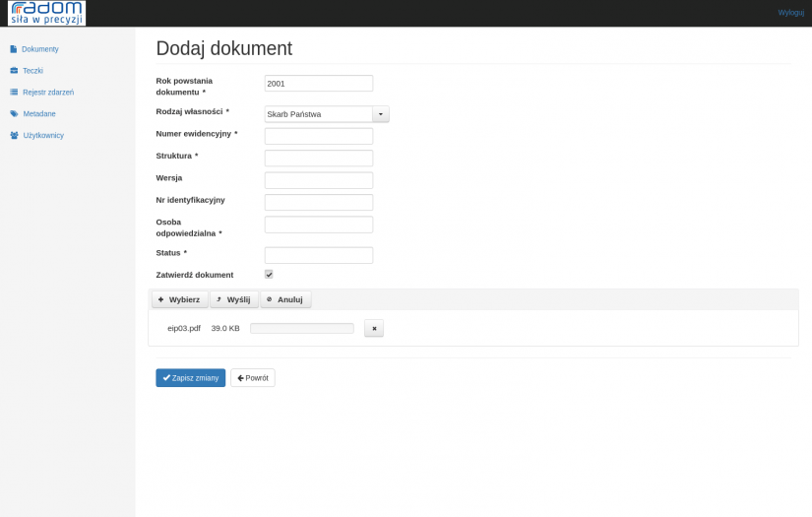Go to Rejestr zdarzeń section
Screen dimensions: 812x517
48,93
